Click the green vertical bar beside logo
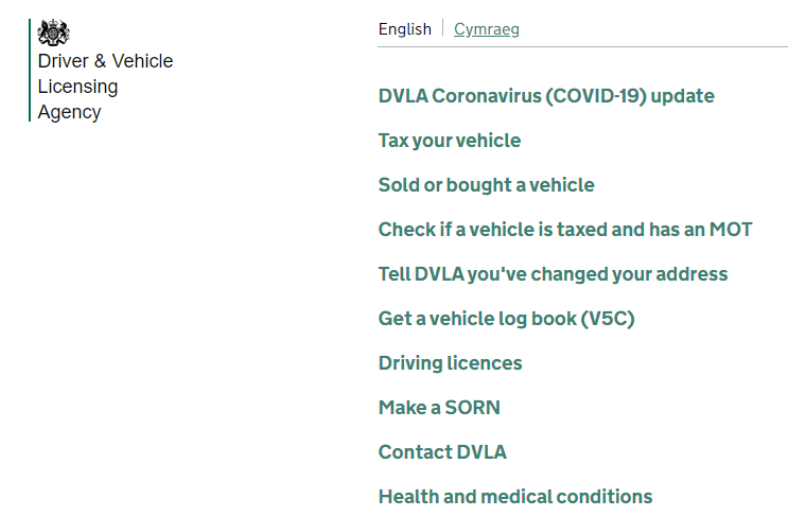This screenshot has width=803, height=531. click(x=30, y=70)
